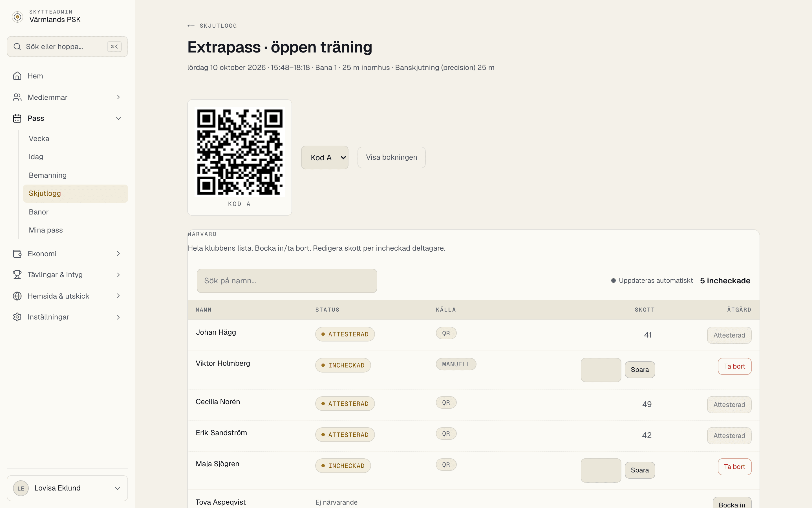Click the shot count 49
The height and width of the screenshot is (508, 812).
pyautogui.click(x=646, y=404)
